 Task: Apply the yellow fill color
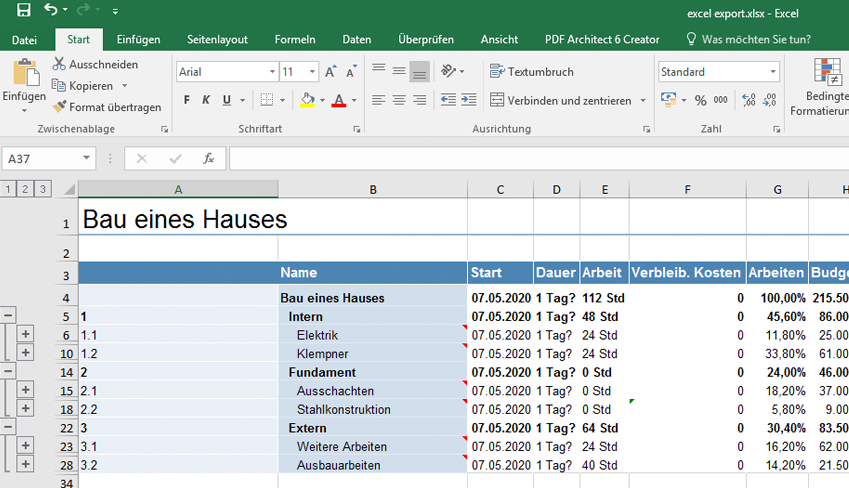click(x=307, y=100)
